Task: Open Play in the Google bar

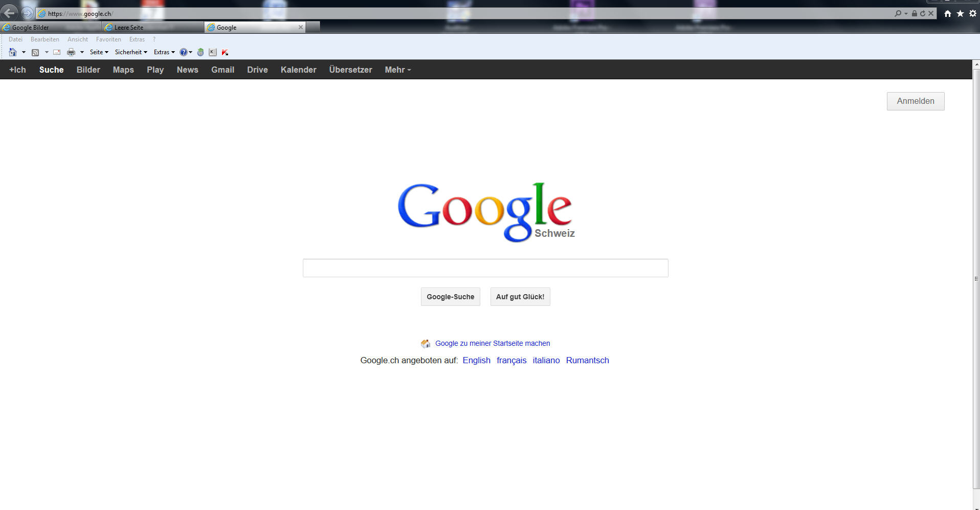Action: click(155, 70)
